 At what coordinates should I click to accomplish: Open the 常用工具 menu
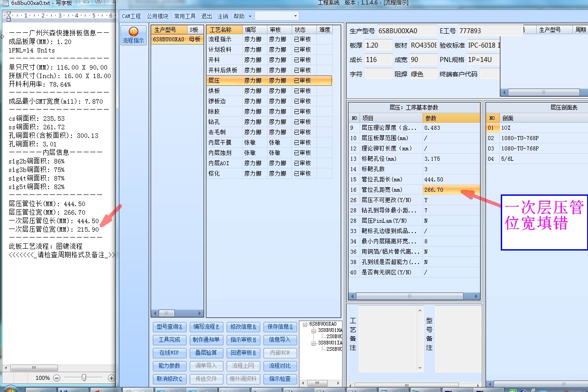coord(185,16)
